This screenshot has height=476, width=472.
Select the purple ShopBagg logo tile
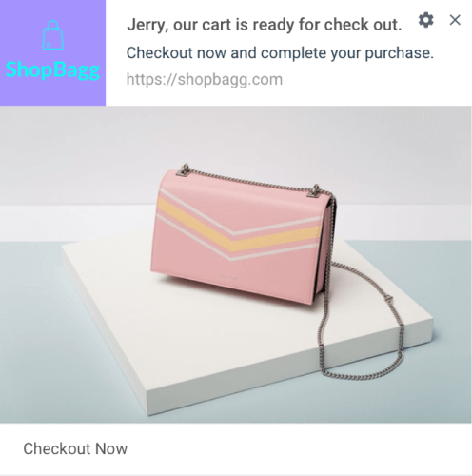pyautogui.click(x=52, y=52)
